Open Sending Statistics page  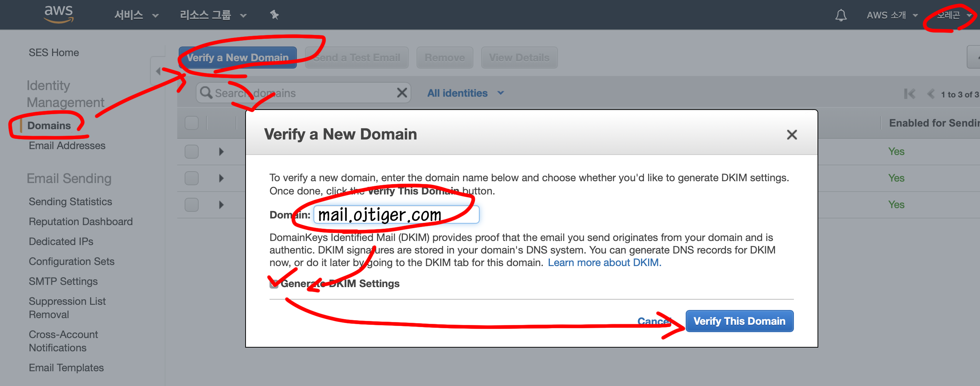[71, 201]
